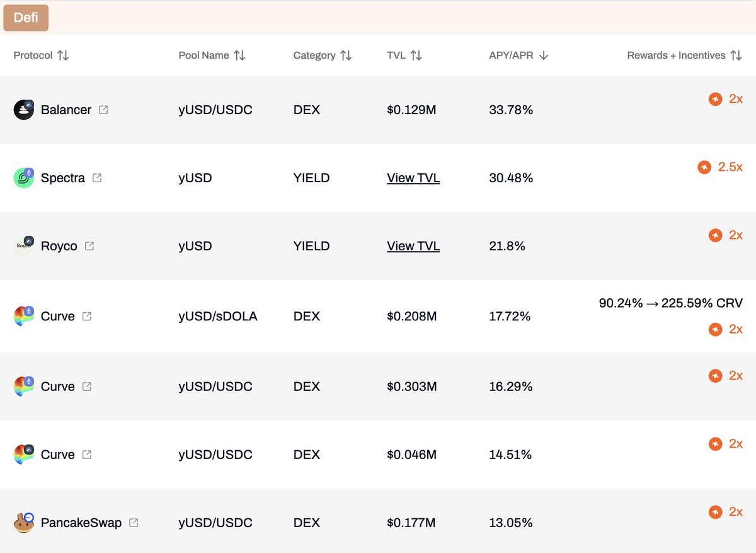Viewport: 756px width, 553px height.
Task: Sort by TVL column arrows
Action: (x=416, y=55)
